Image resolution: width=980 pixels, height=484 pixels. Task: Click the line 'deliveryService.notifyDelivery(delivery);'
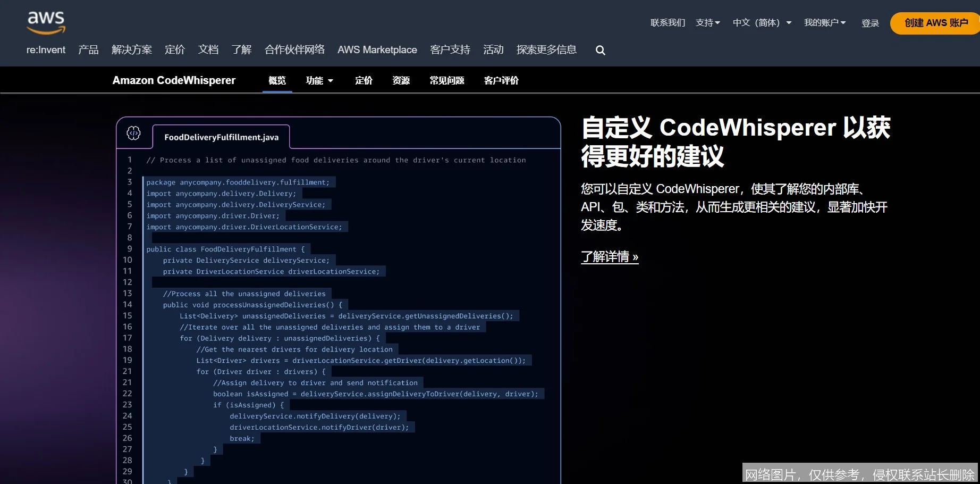315,416
